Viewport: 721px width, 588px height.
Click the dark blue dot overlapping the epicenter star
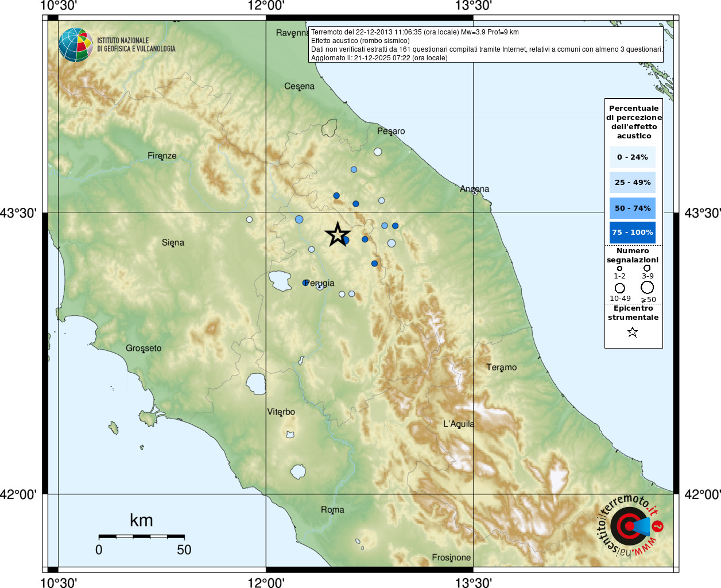click(346, 240)
